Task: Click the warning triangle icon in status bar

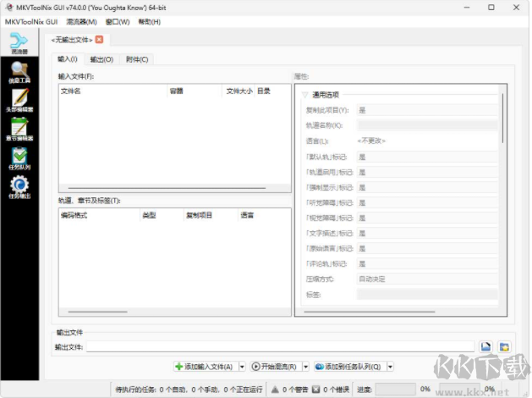Action: 275,390
